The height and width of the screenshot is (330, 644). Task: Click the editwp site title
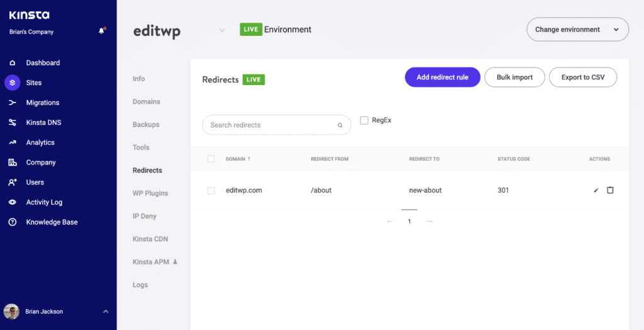point(157,31)
